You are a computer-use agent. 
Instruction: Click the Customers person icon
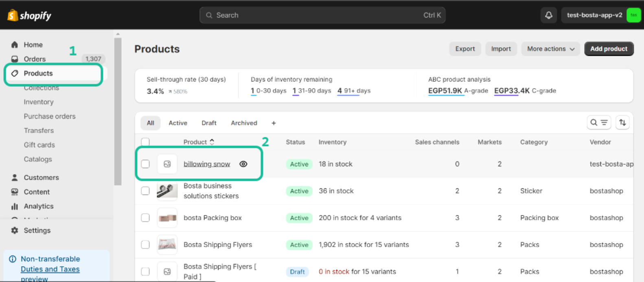(15, 177)
